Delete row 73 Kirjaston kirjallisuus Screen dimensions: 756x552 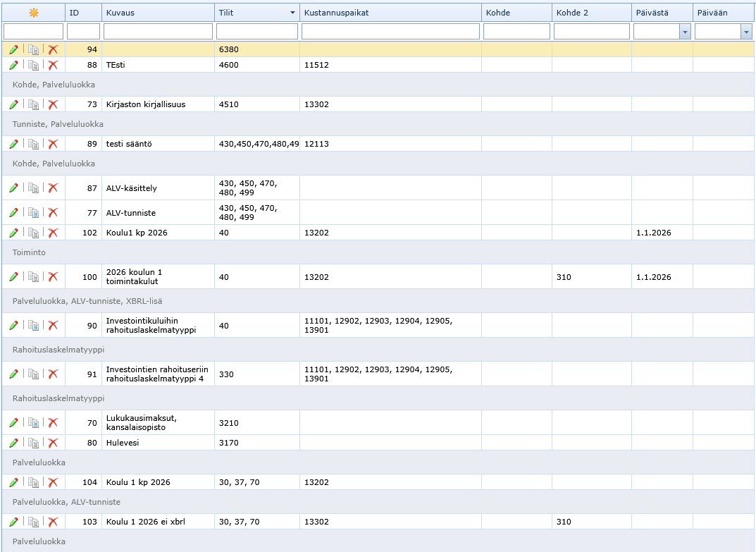(53, 104)
